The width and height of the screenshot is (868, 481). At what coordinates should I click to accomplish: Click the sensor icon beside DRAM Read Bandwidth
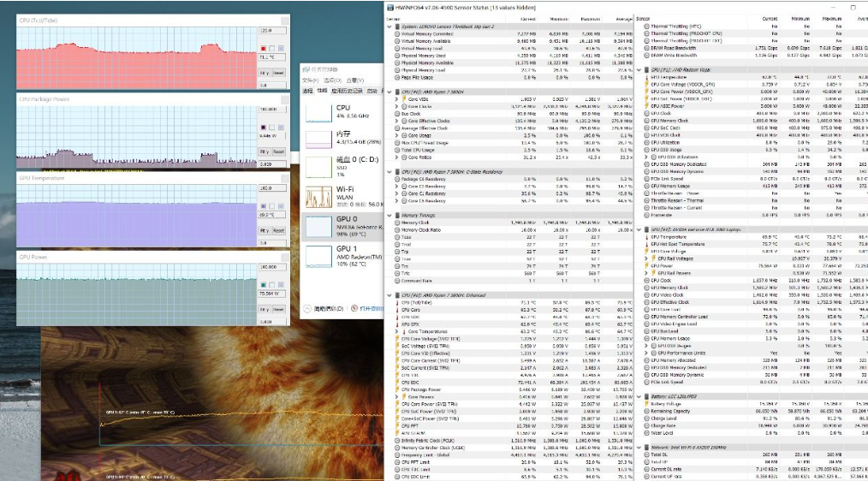pyautogui.click(x=646, y=48)
